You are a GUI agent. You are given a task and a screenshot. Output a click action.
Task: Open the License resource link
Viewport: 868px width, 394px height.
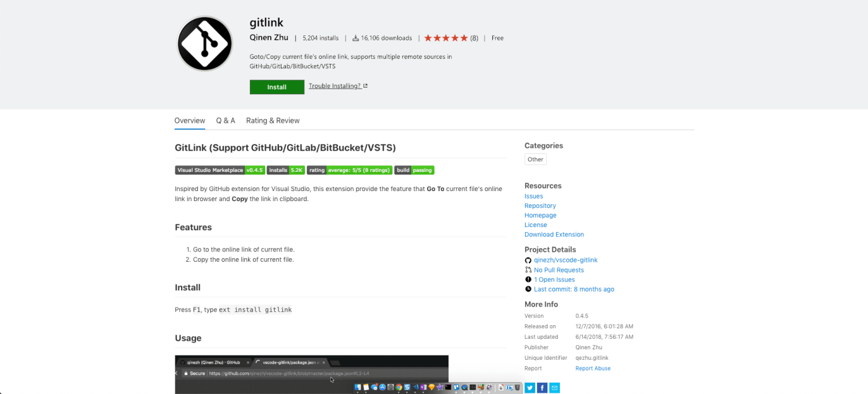[x=536, y=225]
